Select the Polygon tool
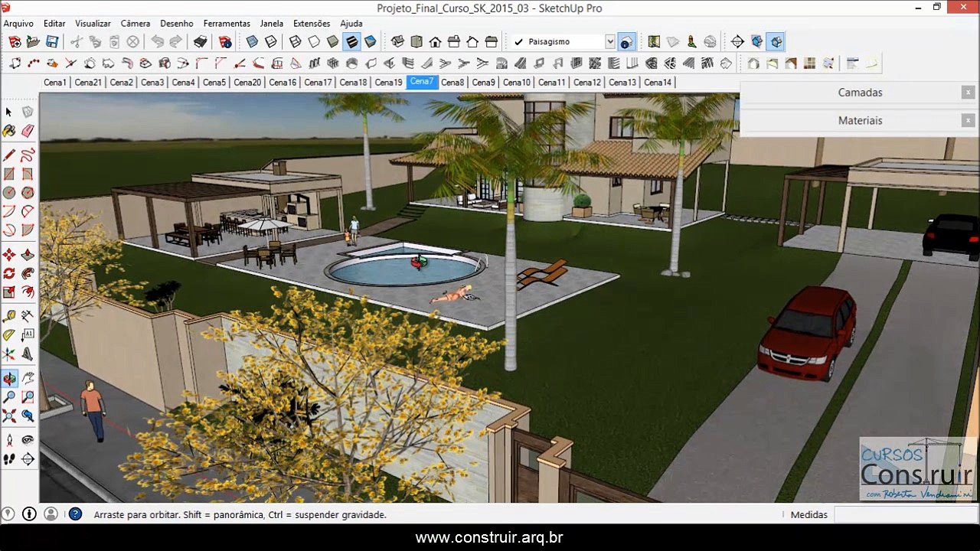980x551 pixels. pos(28,193)
